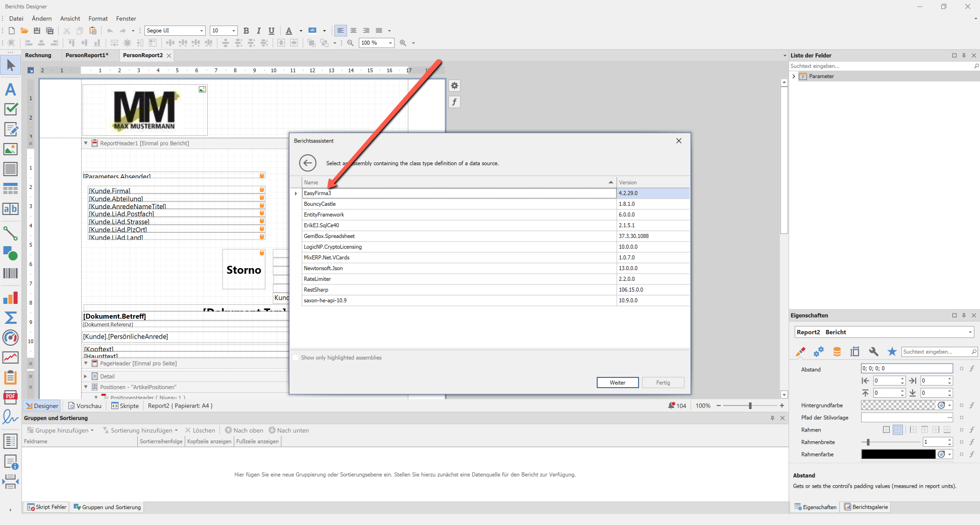Open the font size 10 dropdown
The height and width of the screenshot is (525, 980).
234,31
